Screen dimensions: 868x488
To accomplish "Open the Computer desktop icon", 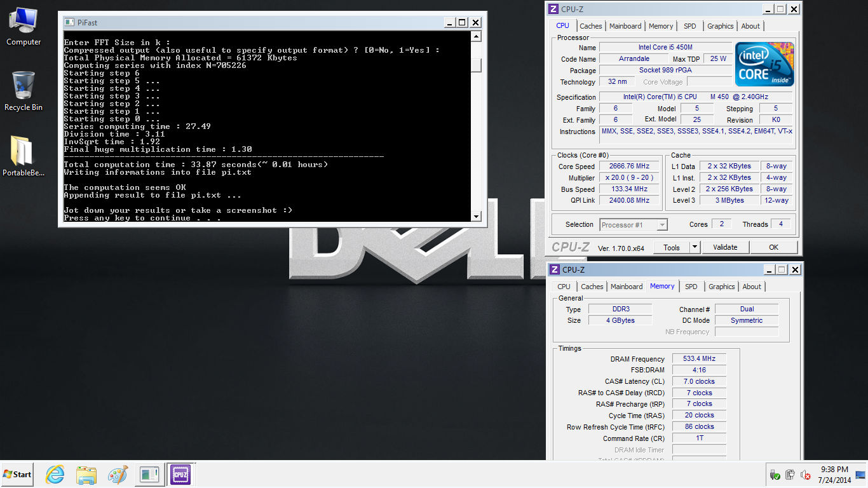I will click(24, 26).
